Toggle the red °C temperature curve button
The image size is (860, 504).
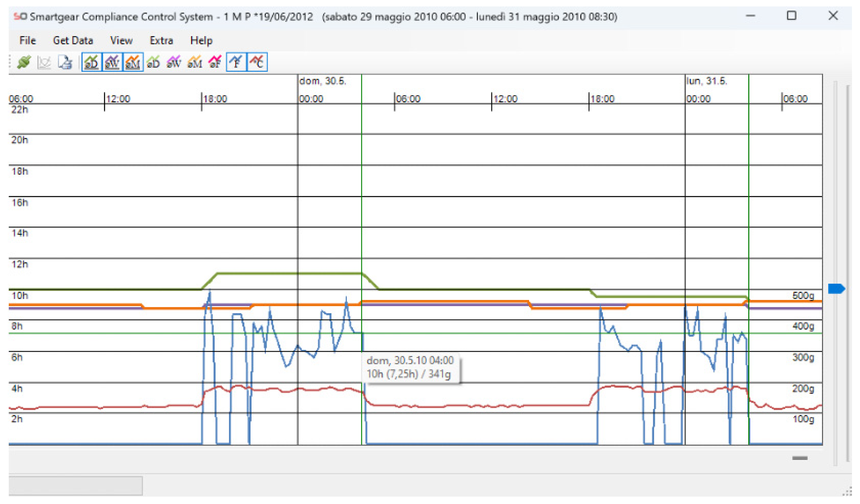click(257, 62)
